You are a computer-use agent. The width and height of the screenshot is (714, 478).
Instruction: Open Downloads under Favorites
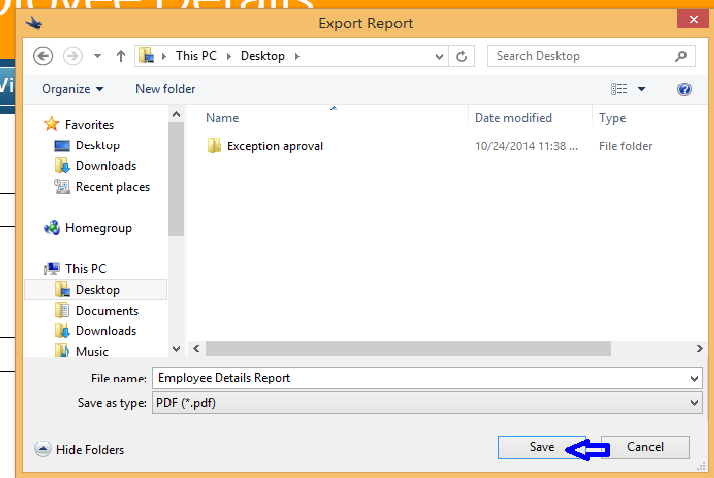pyautogui.click(x=106, y=166)
